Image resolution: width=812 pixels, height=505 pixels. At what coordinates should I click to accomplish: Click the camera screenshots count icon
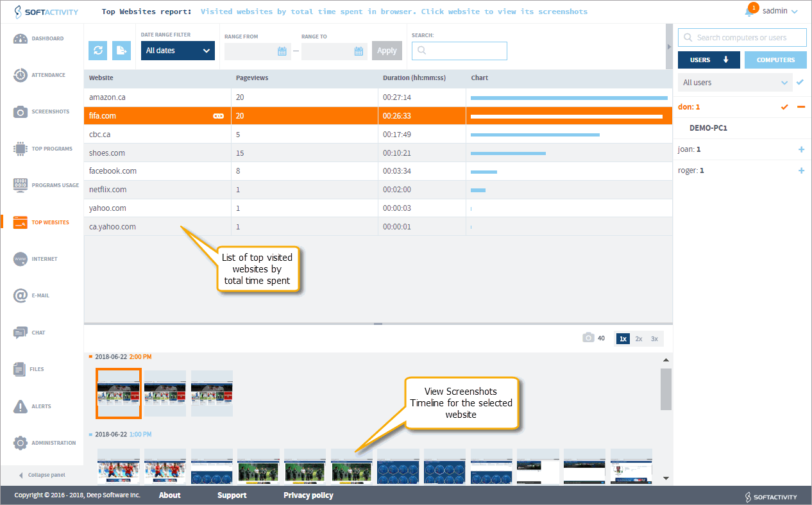coord(588,338)
